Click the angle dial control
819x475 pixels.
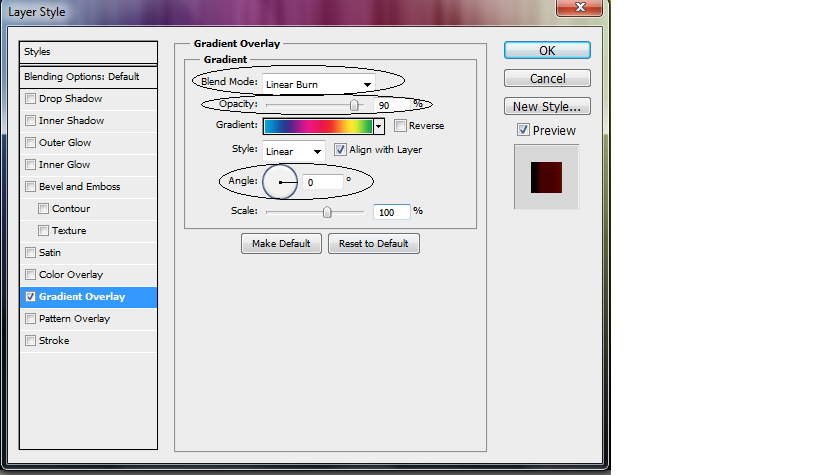280,182
